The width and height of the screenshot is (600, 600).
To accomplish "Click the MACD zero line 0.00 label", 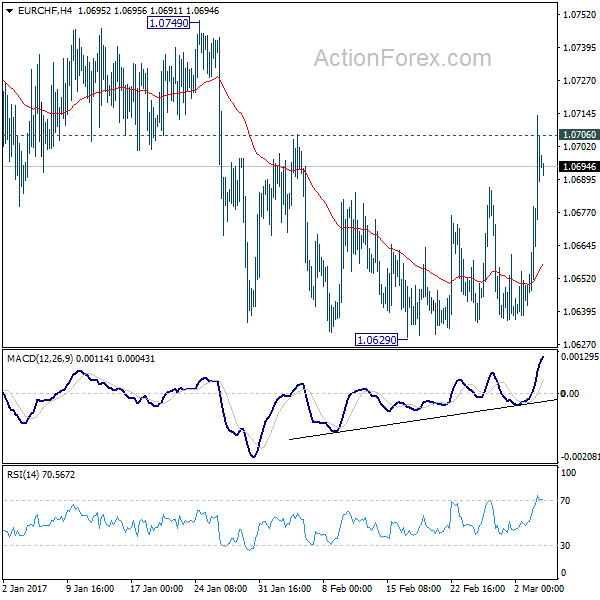I will (569, 394).
